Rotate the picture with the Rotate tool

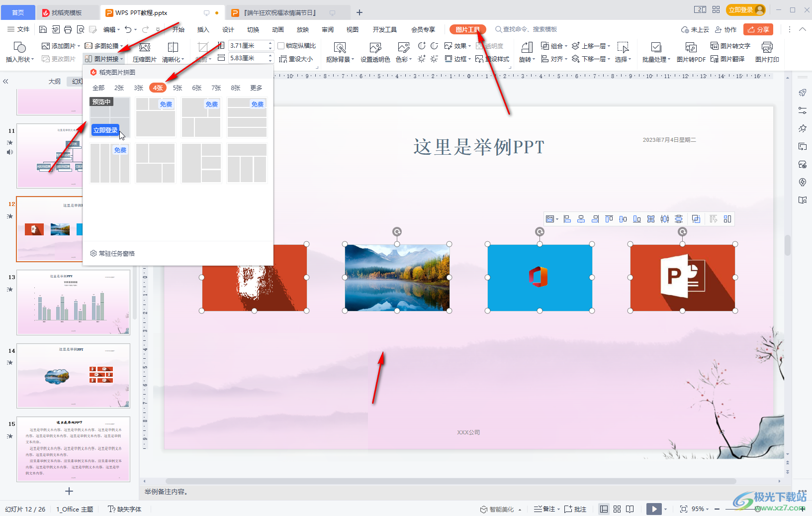click(527, 52)
